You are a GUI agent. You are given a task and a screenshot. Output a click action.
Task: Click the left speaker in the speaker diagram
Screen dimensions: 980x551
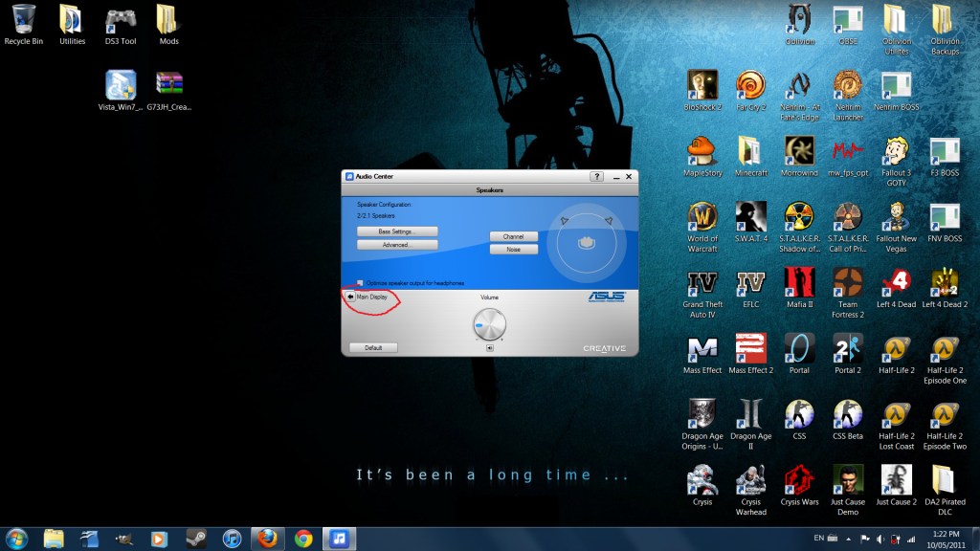point(565,221)
